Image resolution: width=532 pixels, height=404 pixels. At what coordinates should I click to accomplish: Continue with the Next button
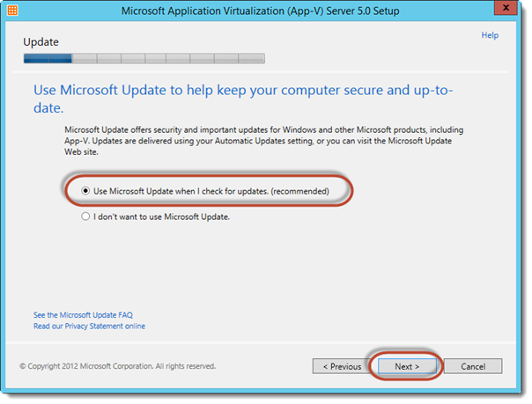(407, 366)
